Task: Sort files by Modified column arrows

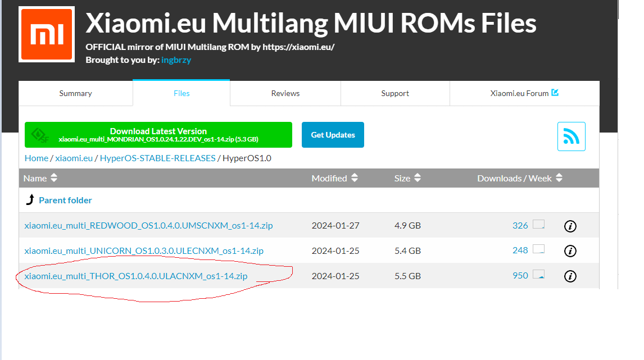Action: 355,178
